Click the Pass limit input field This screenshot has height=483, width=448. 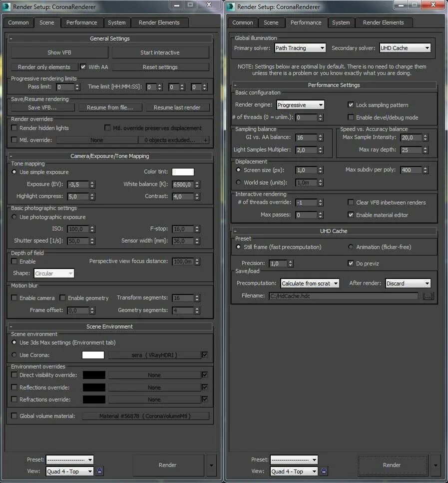[65, 87]
